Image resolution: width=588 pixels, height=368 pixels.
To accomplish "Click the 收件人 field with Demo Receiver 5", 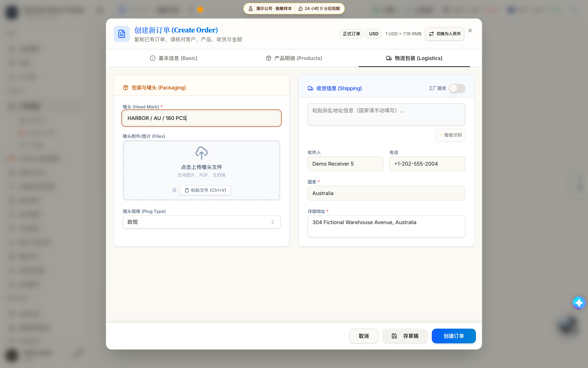I will tap(345, 164).
